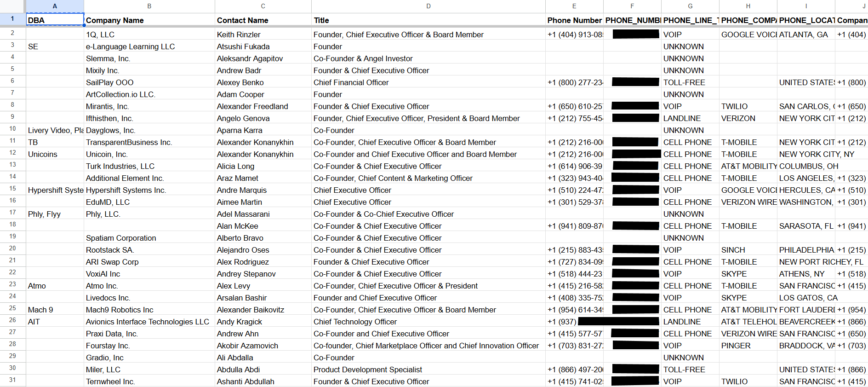
Task: Select the column D header
Action: click(x=428, y=6)
